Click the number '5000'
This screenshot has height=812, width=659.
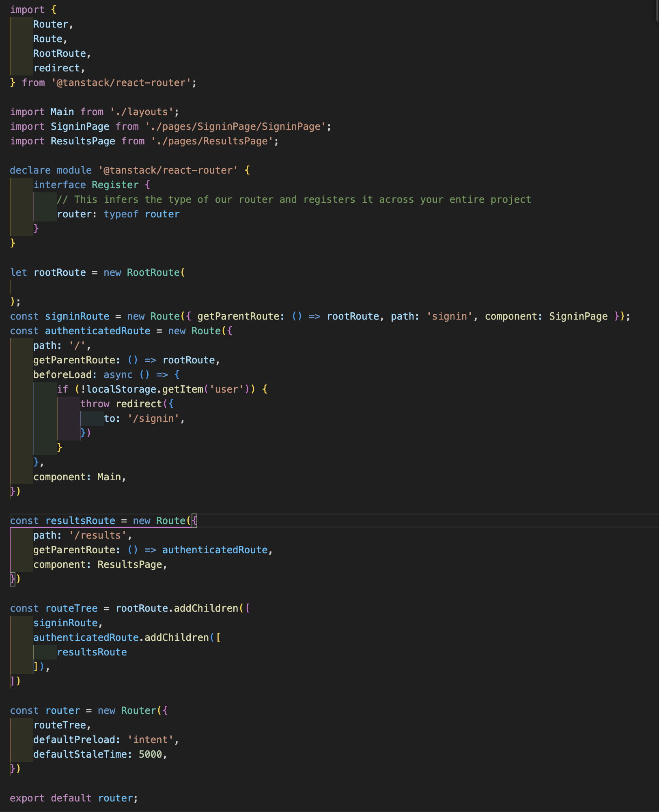point(150,754)
